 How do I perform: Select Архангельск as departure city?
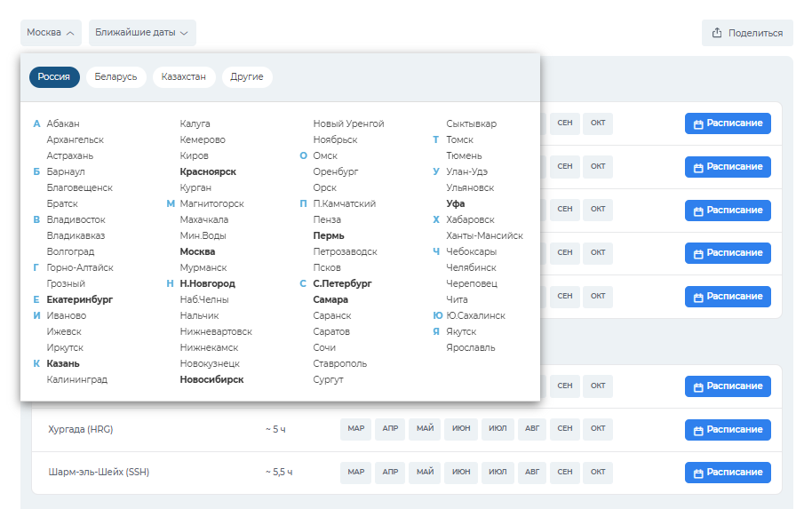click(x=76, y=139)
